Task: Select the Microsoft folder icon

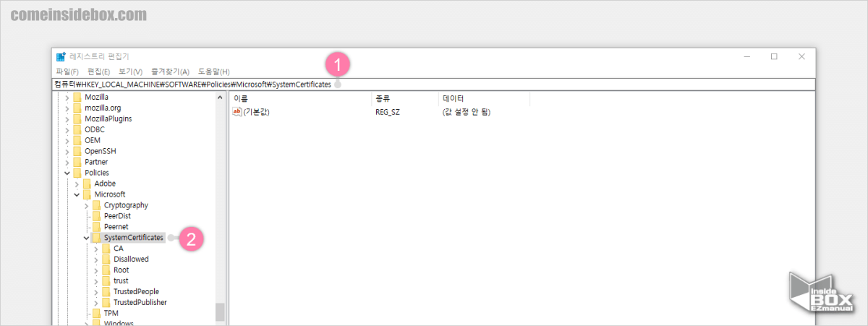Action: (x=87, y=194)
